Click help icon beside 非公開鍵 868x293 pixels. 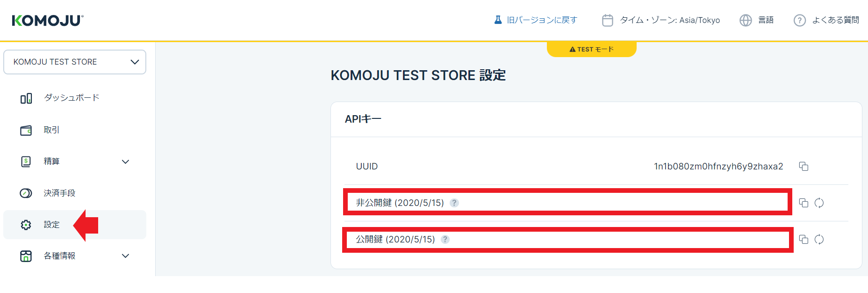point(454,203)
